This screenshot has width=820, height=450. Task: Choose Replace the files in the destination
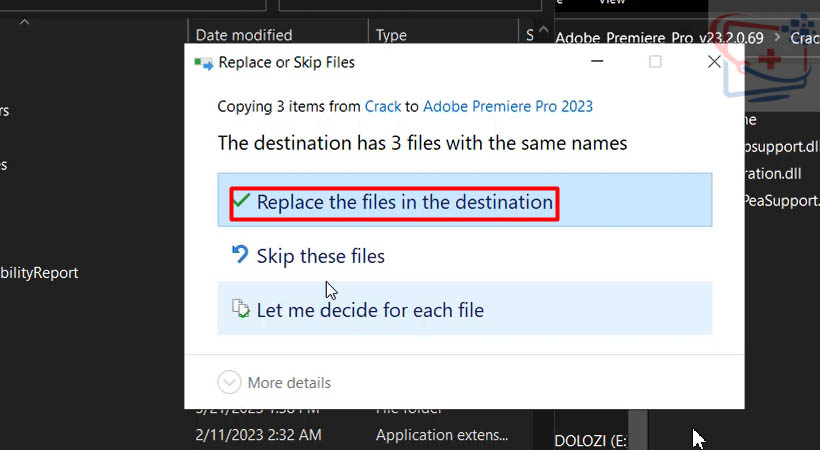404,202
